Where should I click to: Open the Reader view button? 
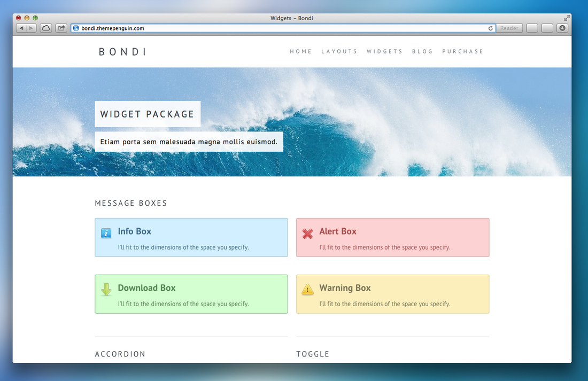pos(509,28)
